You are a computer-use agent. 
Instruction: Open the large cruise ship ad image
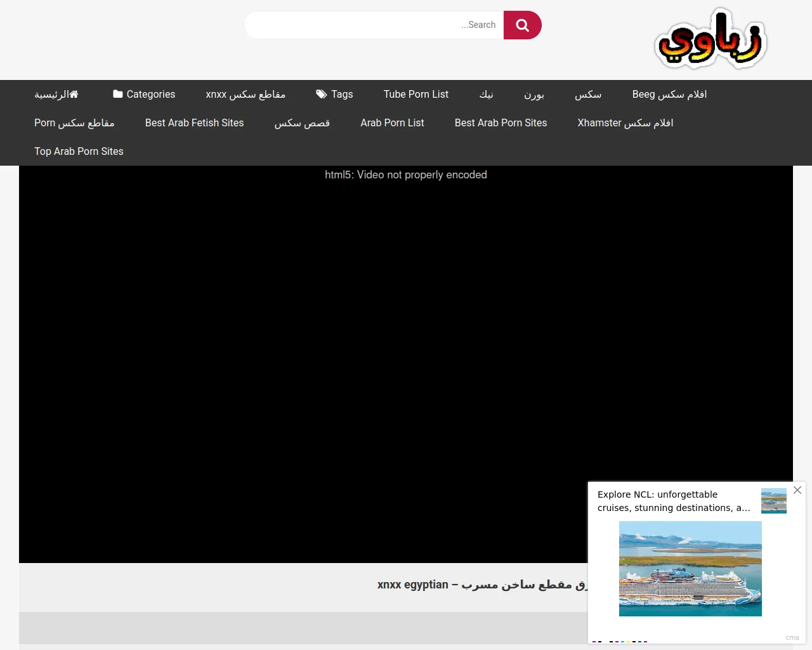(x=690, y=568)
